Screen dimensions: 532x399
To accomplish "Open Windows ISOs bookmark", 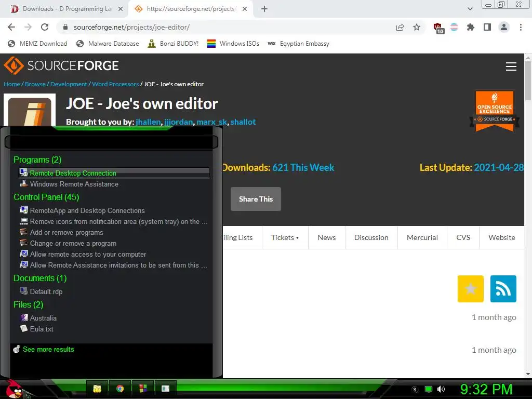I will 233,44.
